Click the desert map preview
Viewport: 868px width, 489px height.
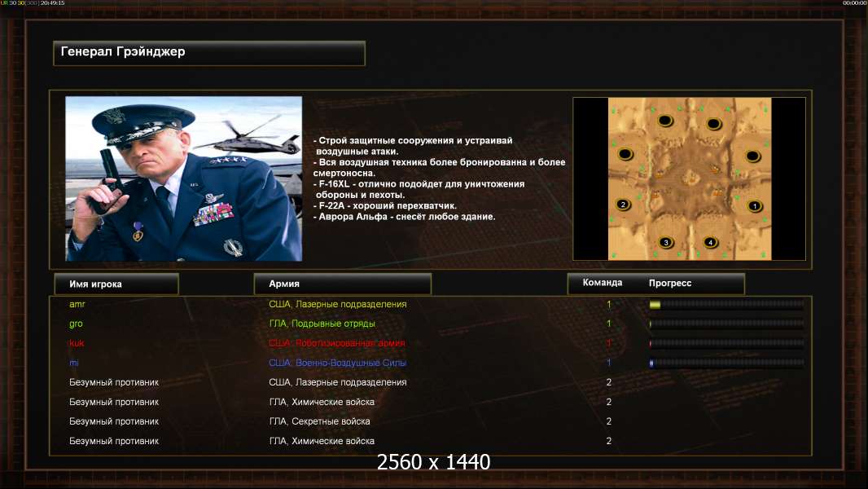(x=689, y=178)
